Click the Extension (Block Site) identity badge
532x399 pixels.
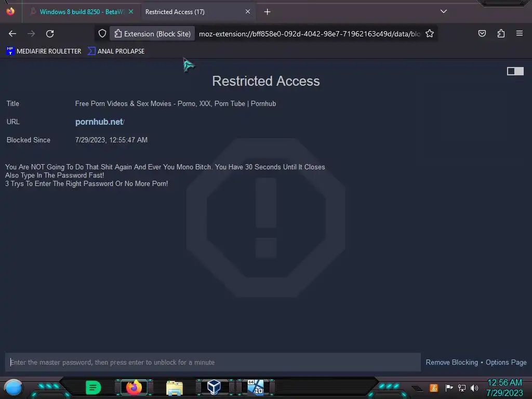click(152, 34)
